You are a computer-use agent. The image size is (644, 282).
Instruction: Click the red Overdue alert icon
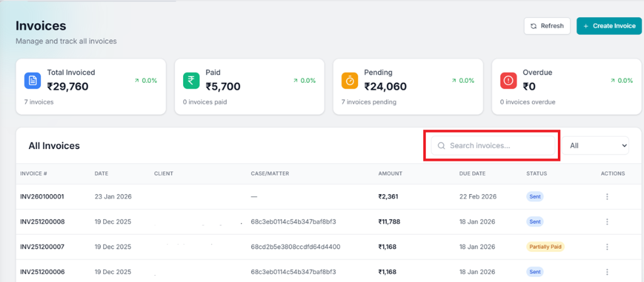[x=508, y=80]
